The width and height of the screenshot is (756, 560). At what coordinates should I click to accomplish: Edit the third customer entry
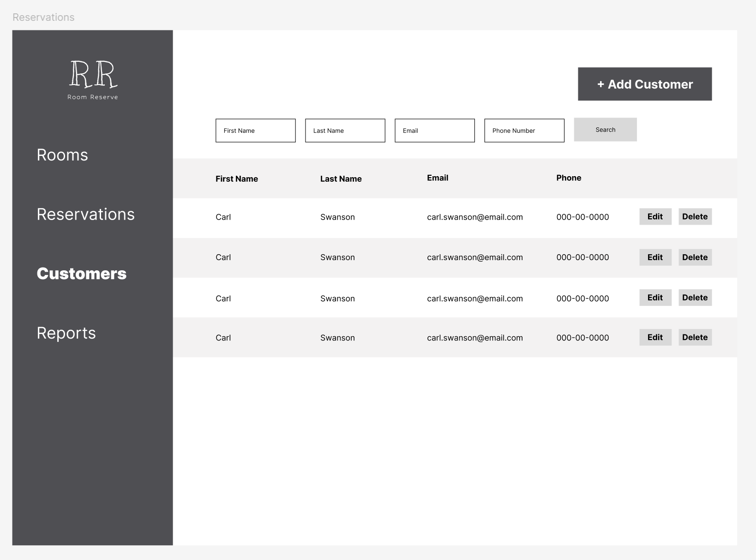pyautogui.click(x=655, y=298)
